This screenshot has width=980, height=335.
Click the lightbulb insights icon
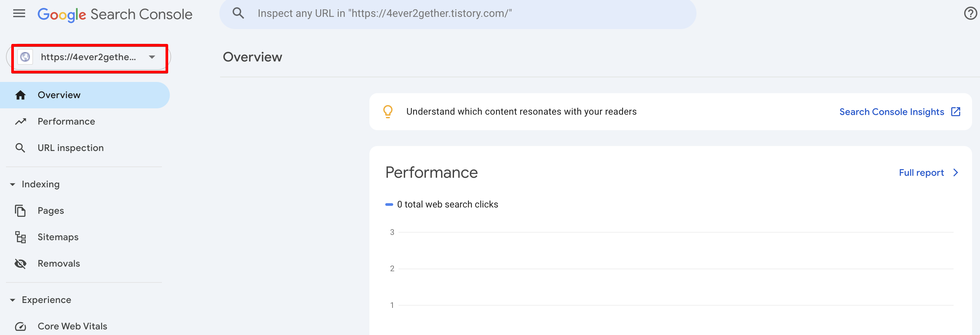click(x=388, y=112)
